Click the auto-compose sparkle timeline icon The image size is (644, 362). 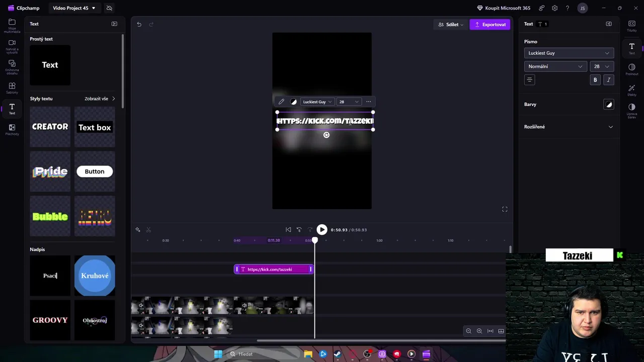(137, 230)
